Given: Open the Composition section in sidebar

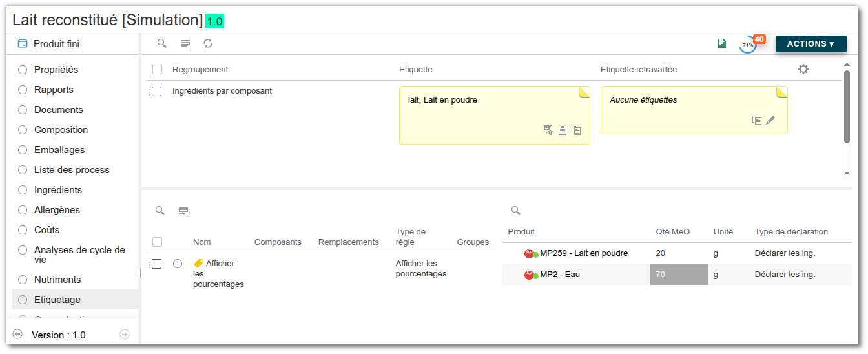Looking at the screenshot, I should point(61,130).
